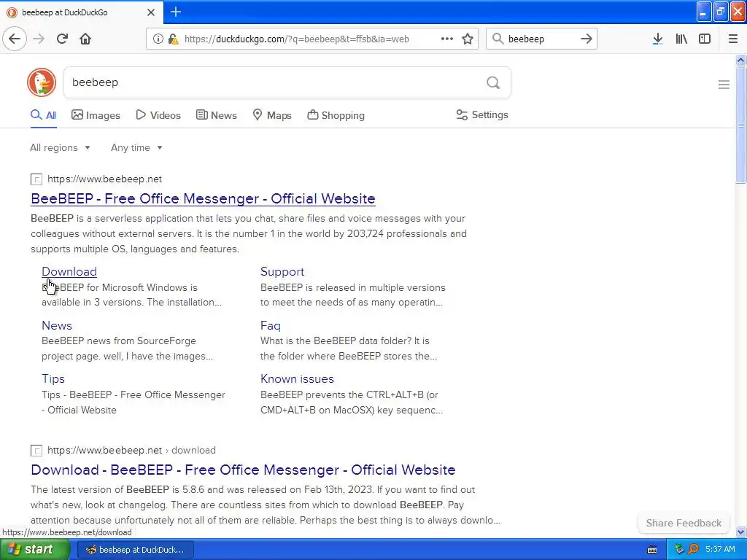Click the scrollbar down arrow
Screen dimensions: 747x560
(741, 532)
